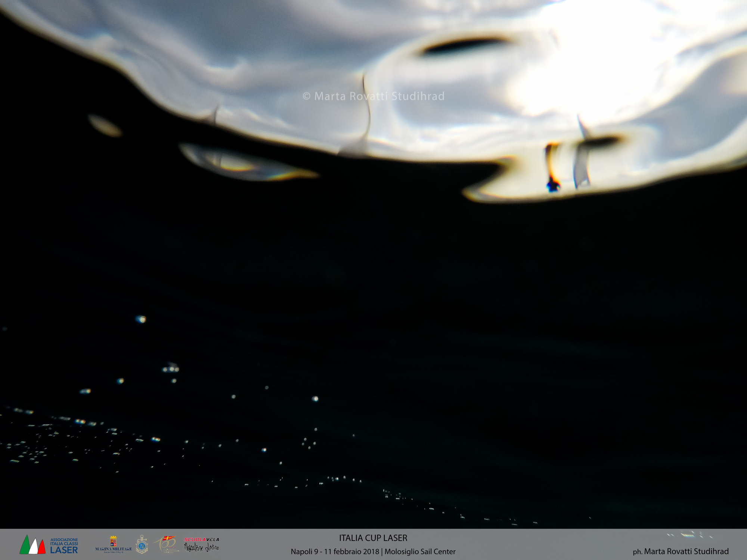Click the main underwater photograph
Image resolution: width=747 pixels, height=560 pixels.
click(x=373, y=264)
